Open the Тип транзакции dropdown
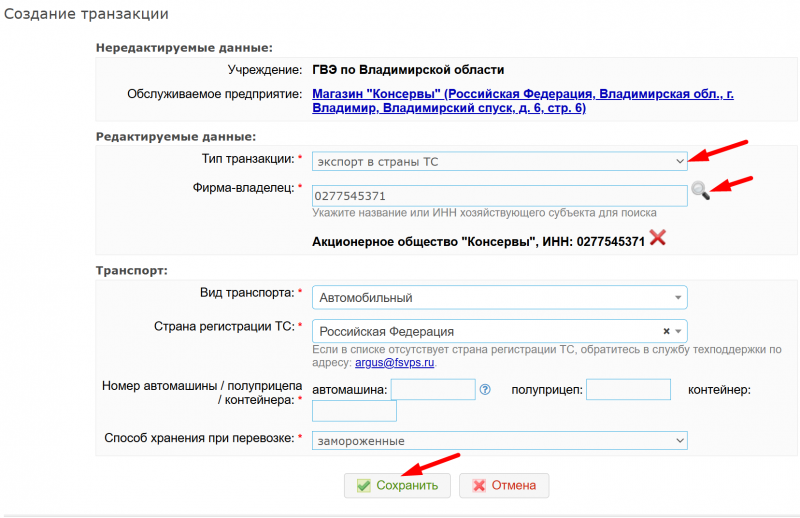Viewport: 800px width, 518px height. [x=500, y=160]
